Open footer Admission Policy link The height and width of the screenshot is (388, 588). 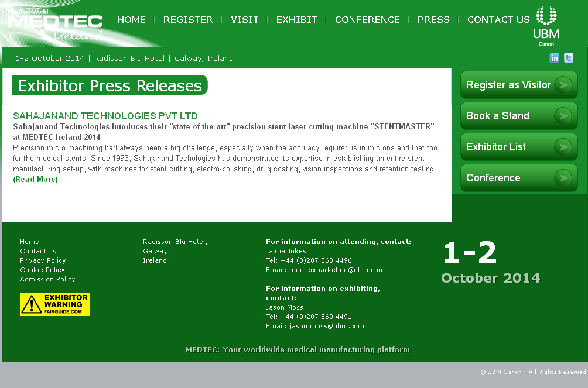47,279
